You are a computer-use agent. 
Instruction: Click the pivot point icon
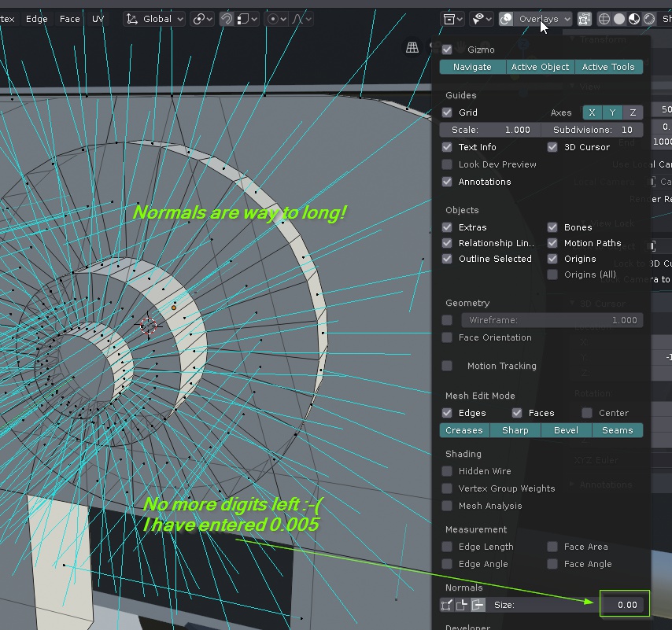pyautogui.click(x=199, y=19)
